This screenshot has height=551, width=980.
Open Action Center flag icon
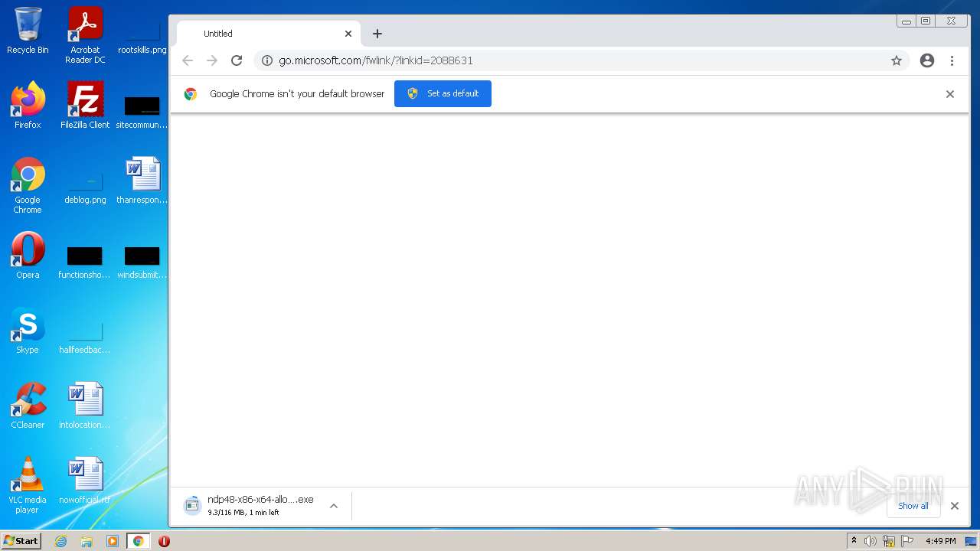click(908, 541)
